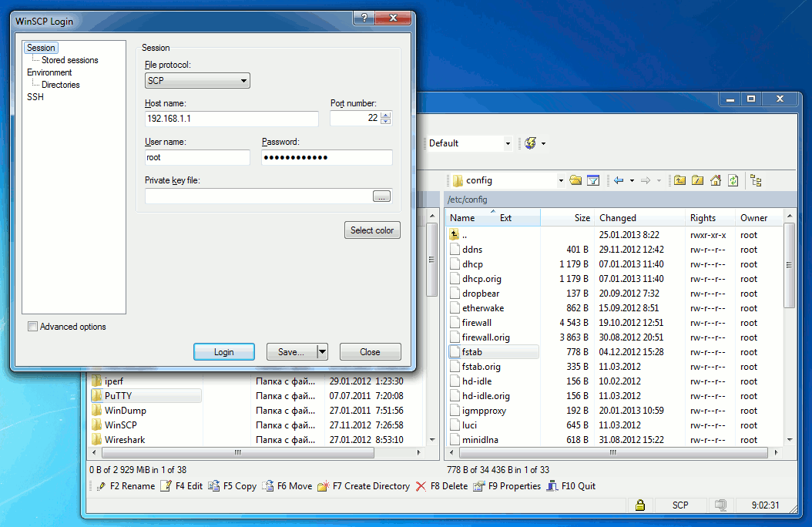Select the SSH tree item
Viewport: 812px width, 527px height.
[x=35, y=97]
